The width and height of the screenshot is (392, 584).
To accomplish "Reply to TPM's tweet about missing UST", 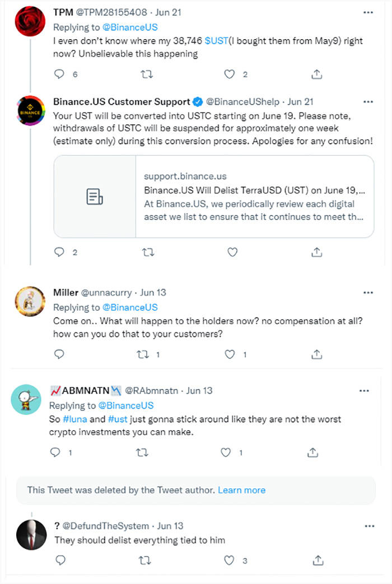I will (x=59, y=73).
